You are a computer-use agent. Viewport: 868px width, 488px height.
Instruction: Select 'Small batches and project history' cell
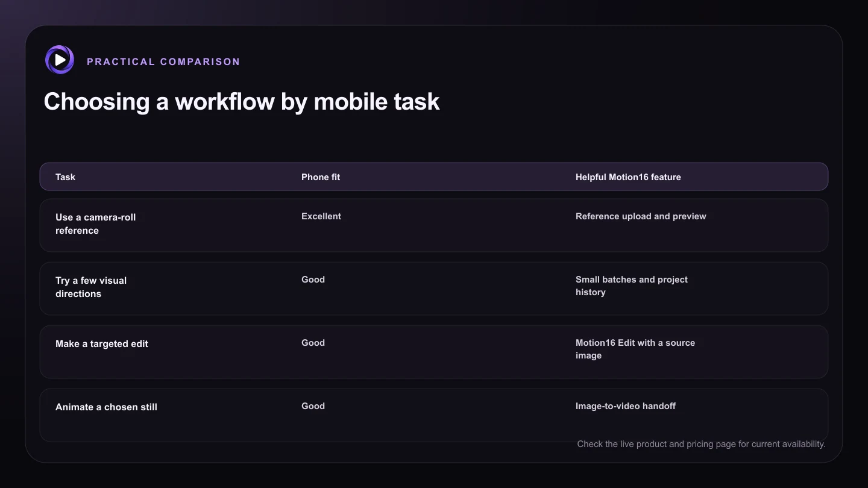[x=632, y=286]
